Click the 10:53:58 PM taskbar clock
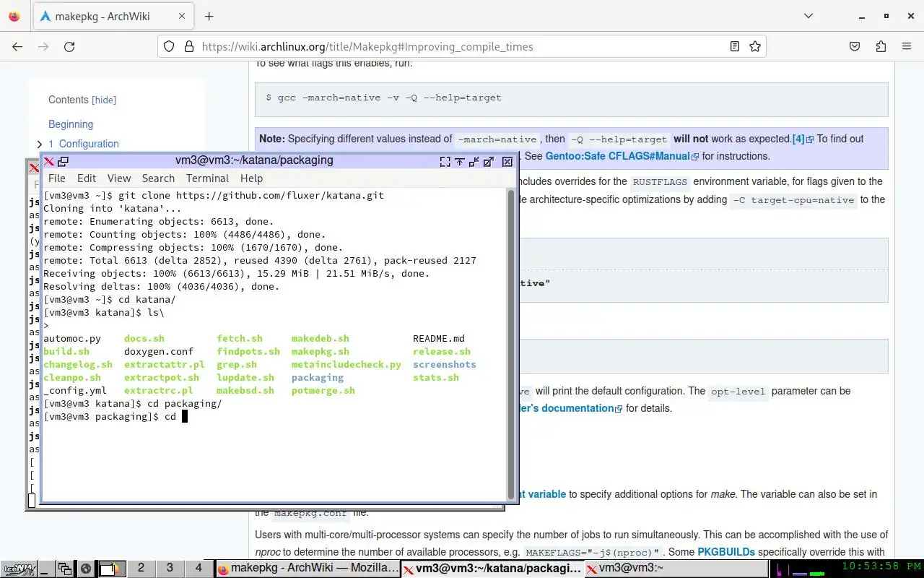This screenshot has width=924, height=578. coord(881,567)
